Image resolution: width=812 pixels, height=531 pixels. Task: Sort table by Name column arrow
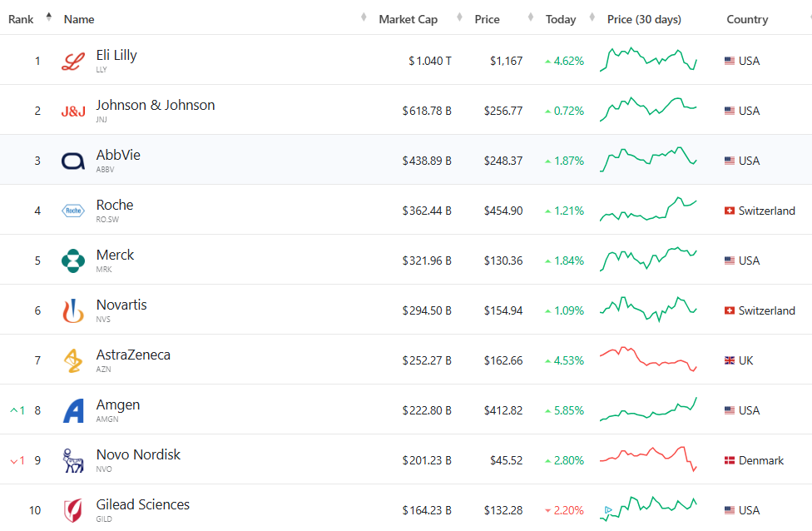click(x=364, y=17)
